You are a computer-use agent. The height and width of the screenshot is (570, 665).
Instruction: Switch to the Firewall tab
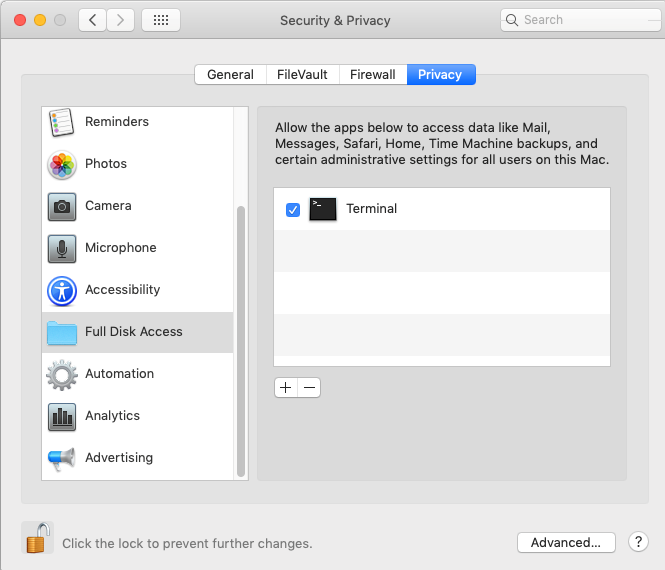pyautogui.click(x=373, y=75)
